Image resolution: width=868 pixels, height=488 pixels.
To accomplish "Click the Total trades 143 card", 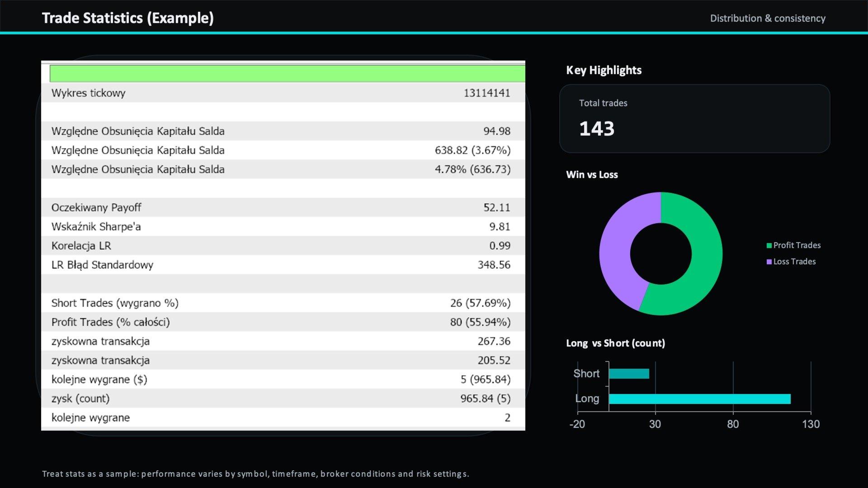I will (694, 118).
